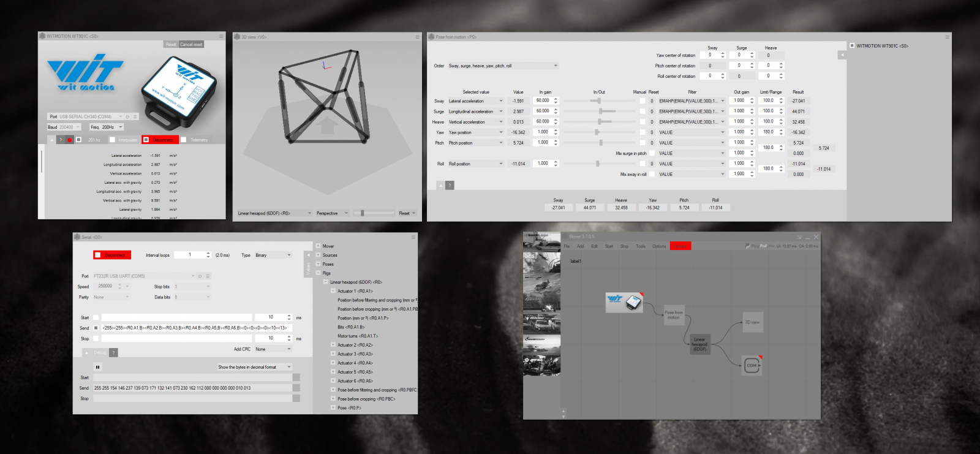Open the Order dropdown in Pose from motion
Viewport: 980px width, 454px height.
click(503, 66)
